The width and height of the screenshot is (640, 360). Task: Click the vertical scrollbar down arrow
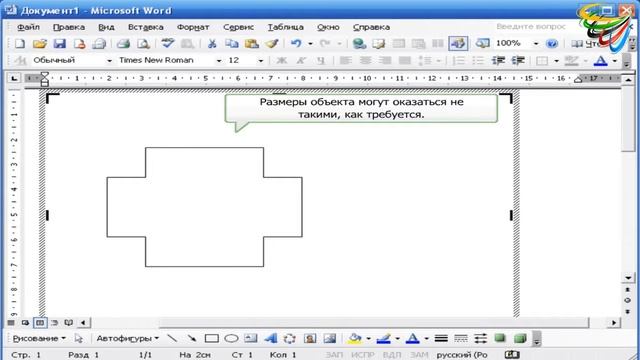(x=628, y=278)
